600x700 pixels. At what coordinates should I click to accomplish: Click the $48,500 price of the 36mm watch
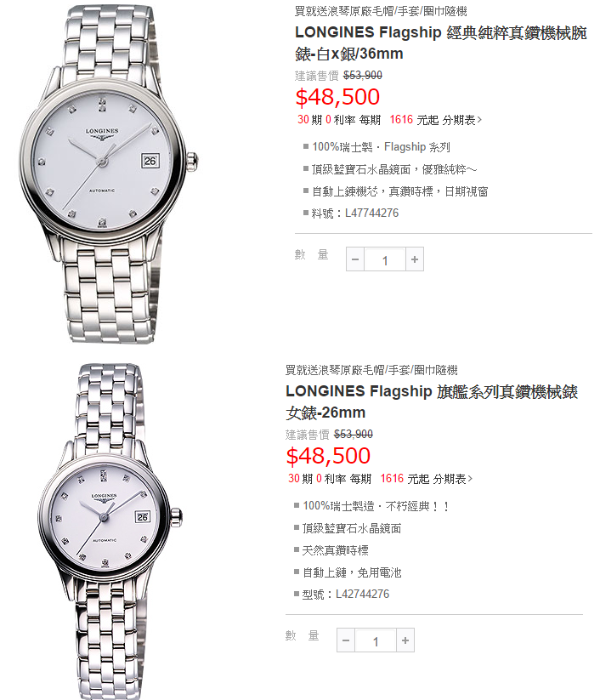point(337,97)
